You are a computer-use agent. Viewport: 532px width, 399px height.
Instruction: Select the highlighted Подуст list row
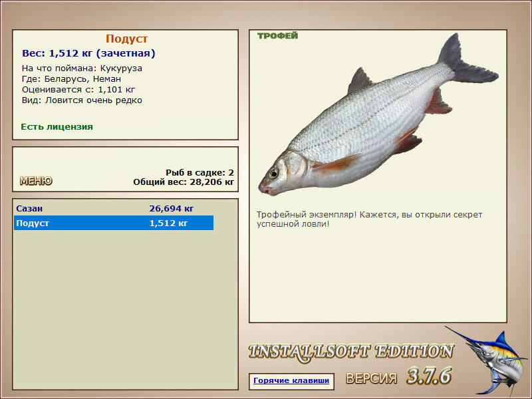tap(114, 223)
